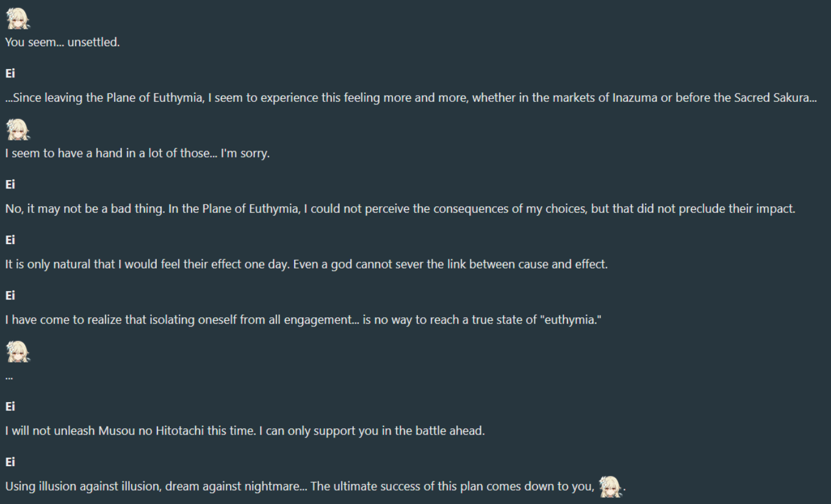
Task: Select the "dream against nightmare" dialogue line
Action: point(315,486)
